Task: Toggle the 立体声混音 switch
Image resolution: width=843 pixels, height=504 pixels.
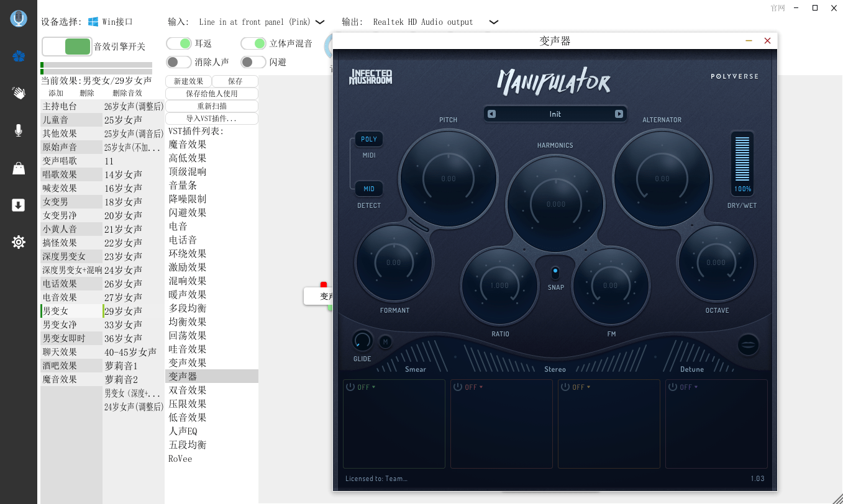Action: tap(253, 43)
